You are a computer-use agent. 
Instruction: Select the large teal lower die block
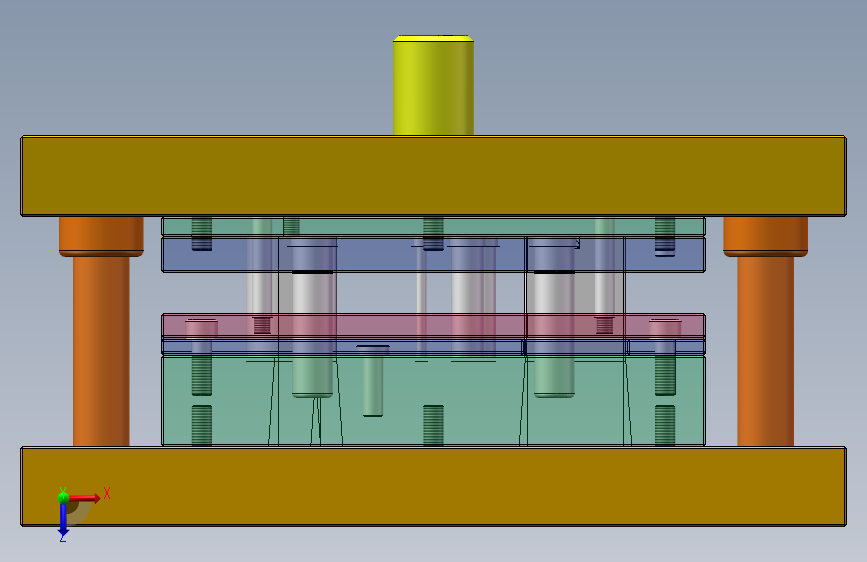click(433, 400)
